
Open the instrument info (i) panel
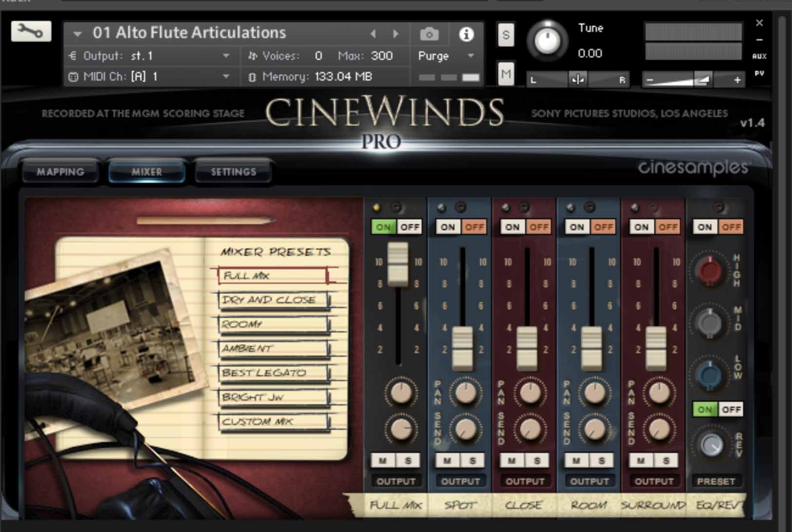pyautogui.click(x=467, y=34)
